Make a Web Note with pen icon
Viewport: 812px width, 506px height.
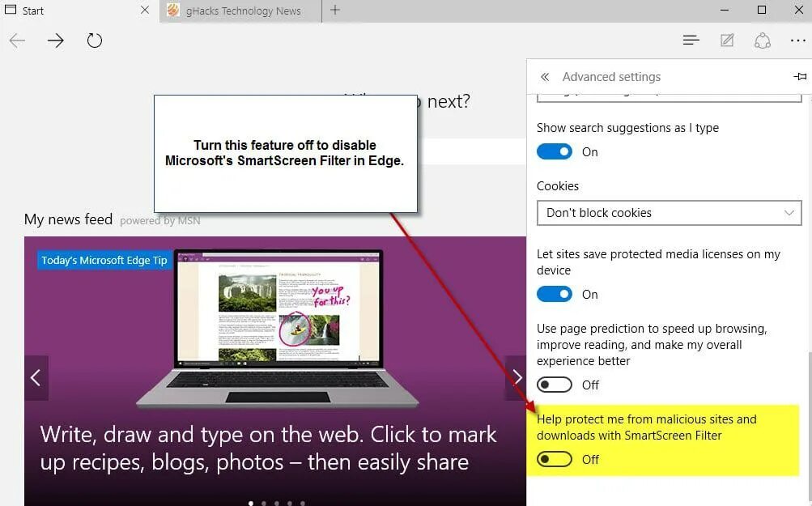[727, 40]
